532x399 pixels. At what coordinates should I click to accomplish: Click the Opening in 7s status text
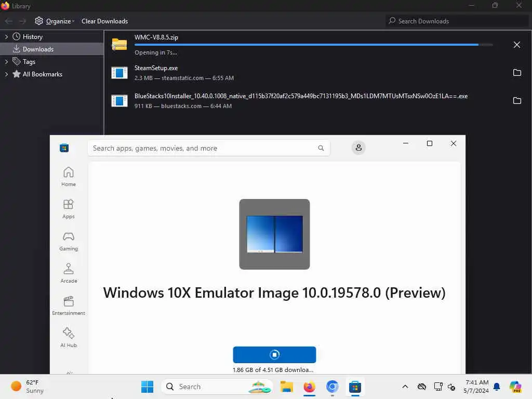click(156, 52)
